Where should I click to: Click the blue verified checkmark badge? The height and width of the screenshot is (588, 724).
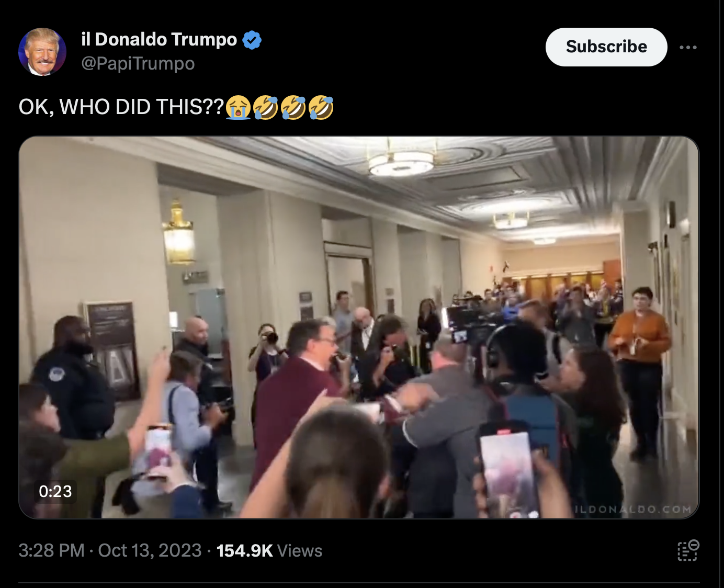tap(252, 40)
